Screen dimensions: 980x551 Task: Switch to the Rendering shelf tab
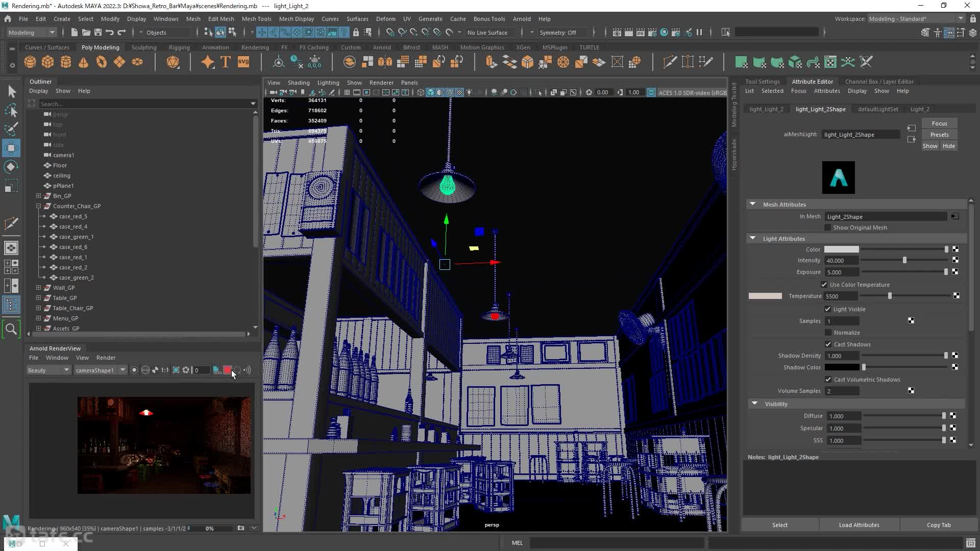[255, 47]
